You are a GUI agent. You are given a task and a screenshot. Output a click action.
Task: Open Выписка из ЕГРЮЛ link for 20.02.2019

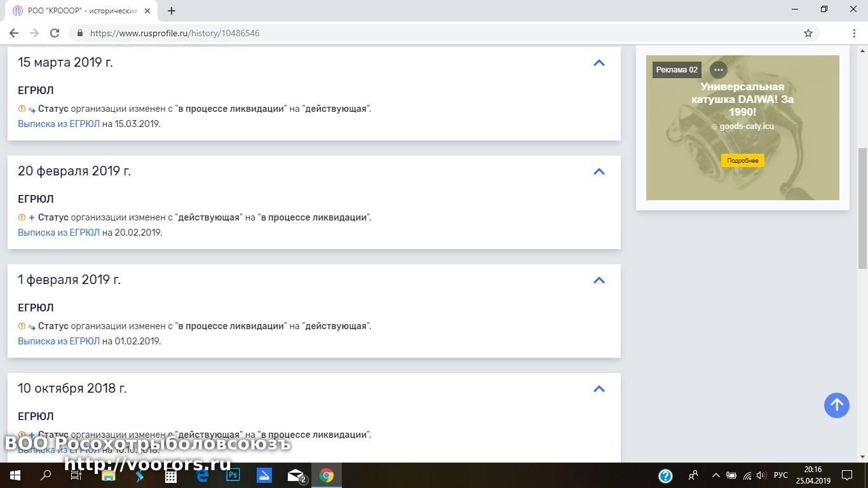[x=58, y=233]
